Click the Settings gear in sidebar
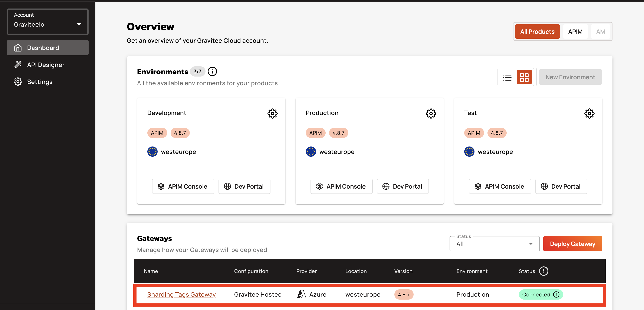The width and height of the screenshot is (644, 310). pyautogui.click(x=18, y=82)
